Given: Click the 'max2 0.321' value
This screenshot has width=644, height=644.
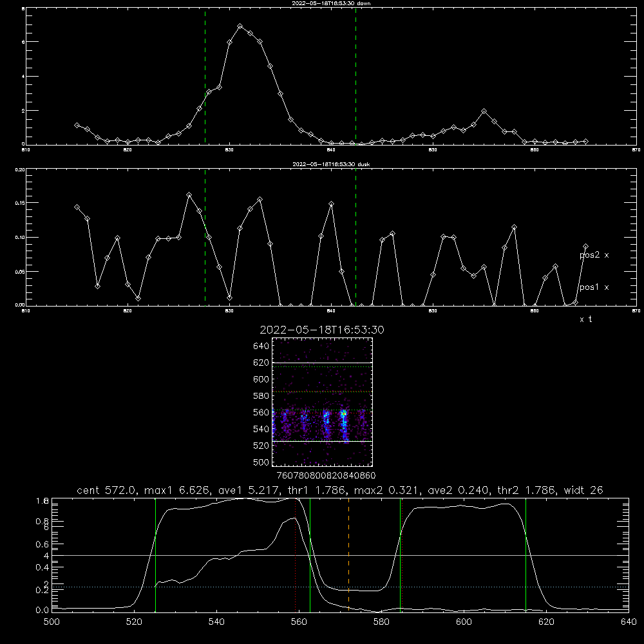Looking at the screenshot, I should point(386,490).
